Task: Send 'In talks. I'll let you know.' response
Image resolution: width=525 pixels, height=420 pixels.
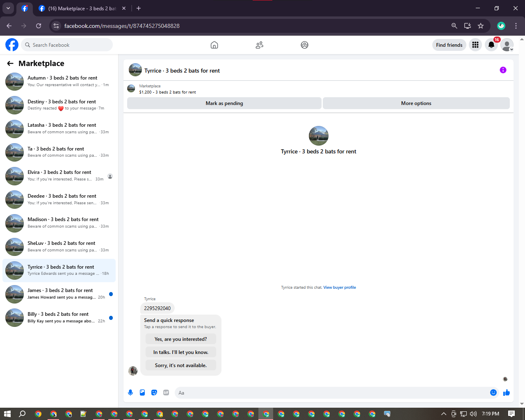Action: (181, 352)
